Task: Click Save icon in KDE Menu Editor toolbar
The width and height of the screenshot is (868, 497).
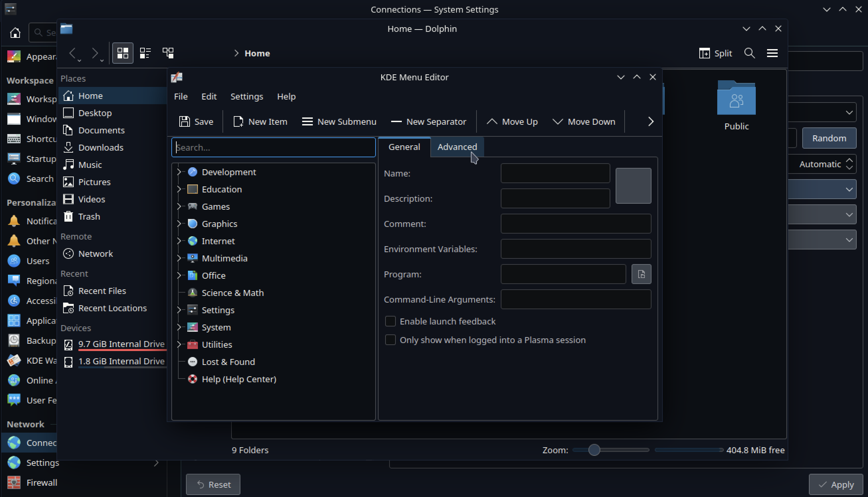Action: (x=185, y=121)
